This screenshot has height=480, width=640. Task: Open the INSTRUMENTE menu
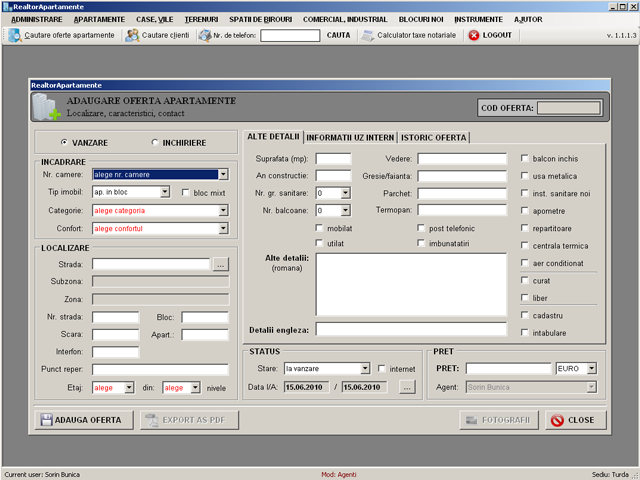click(478, 19)
